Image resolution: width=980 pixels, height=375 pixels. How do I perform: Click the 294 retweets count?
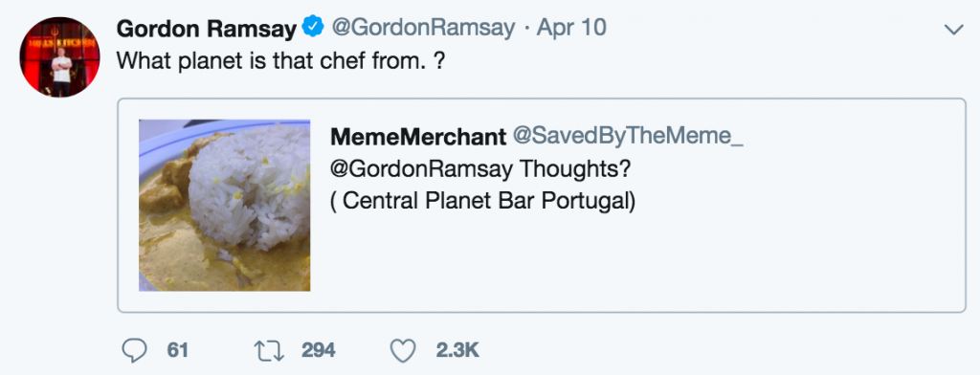click(x=319, y=351)
